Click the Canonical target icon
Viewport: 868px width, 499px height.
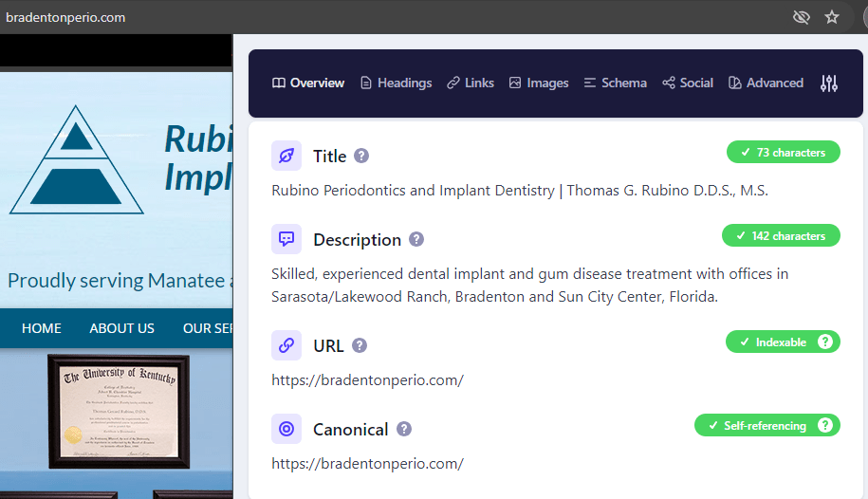286,429
